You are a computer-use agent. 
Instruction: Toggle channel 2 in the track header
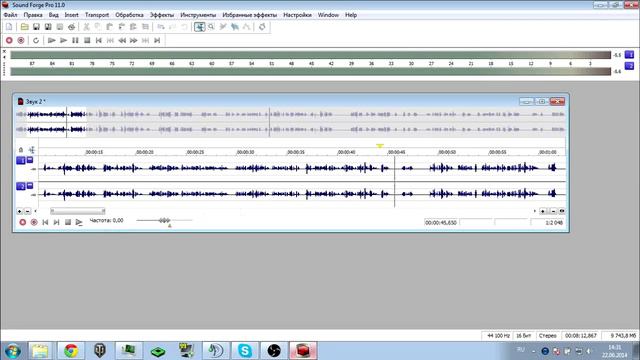click(x=21, y=187)
